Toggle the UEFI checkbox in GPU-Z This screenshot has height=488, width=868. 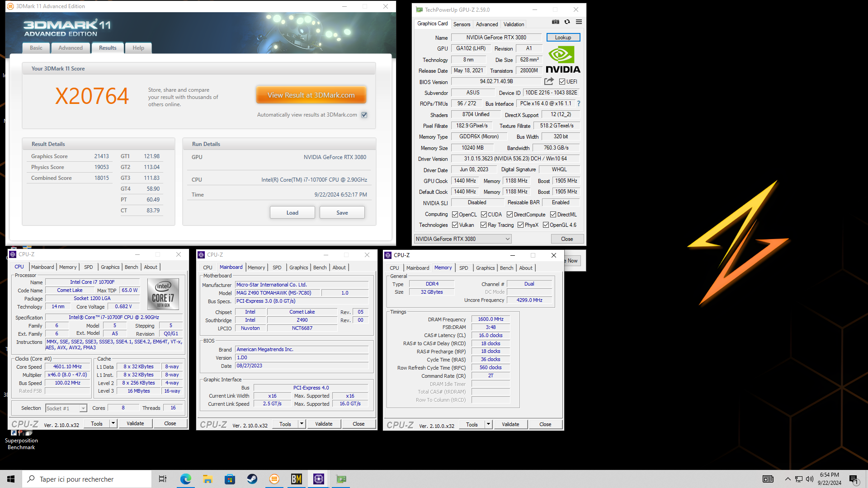[x=562, y=82]
